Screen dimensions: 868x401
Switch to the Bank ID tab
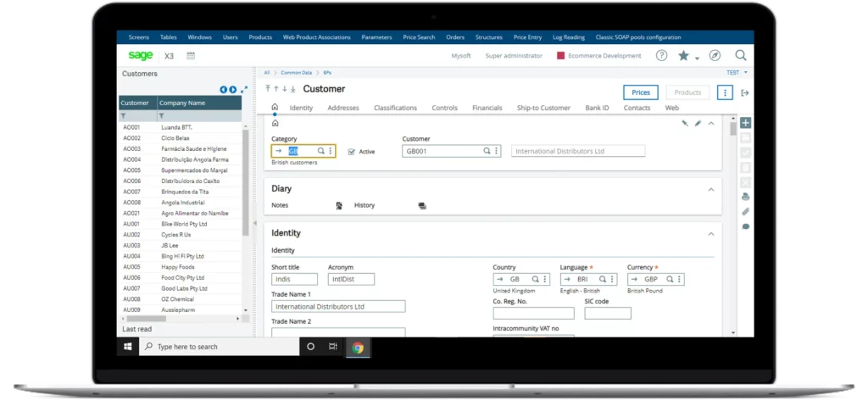point(597,108)
